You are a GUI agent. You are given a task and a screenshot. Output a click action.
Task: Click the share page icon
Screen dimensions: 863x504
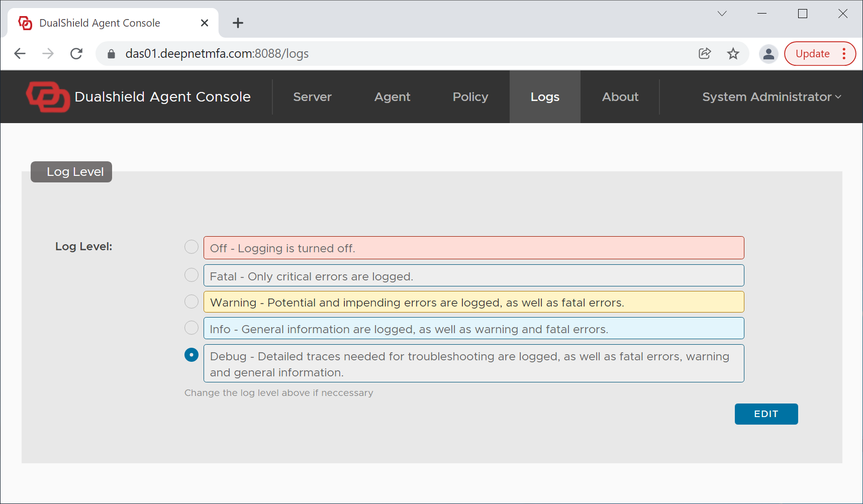click(705, 54)
